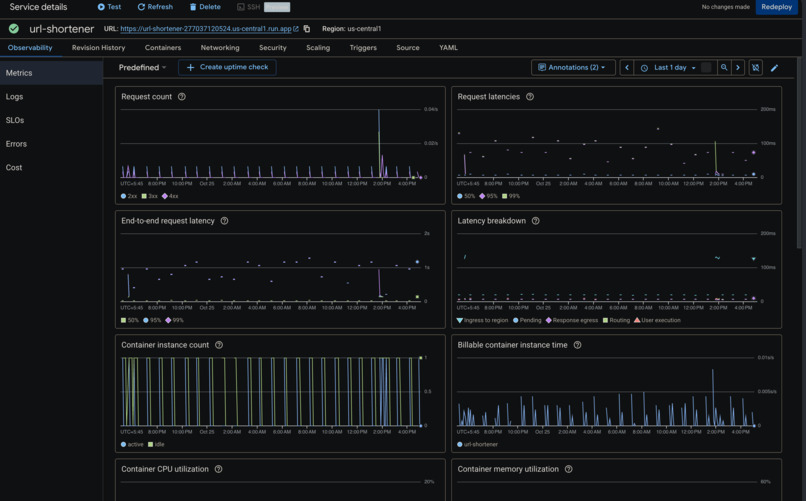
Task: Toggle 95% series in End-to-end latency legend
Action: coord(152,320)
